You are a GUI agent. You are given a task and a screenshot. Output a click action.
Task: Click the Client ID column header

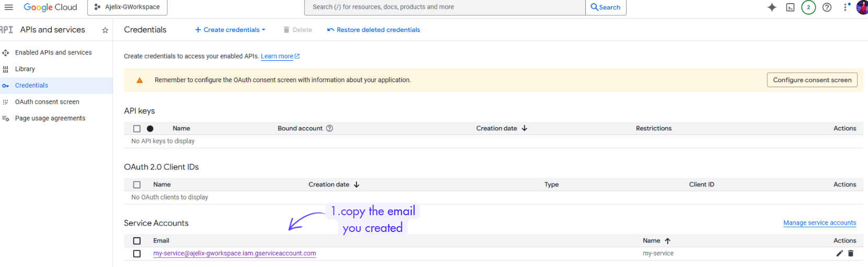(701, 185)
